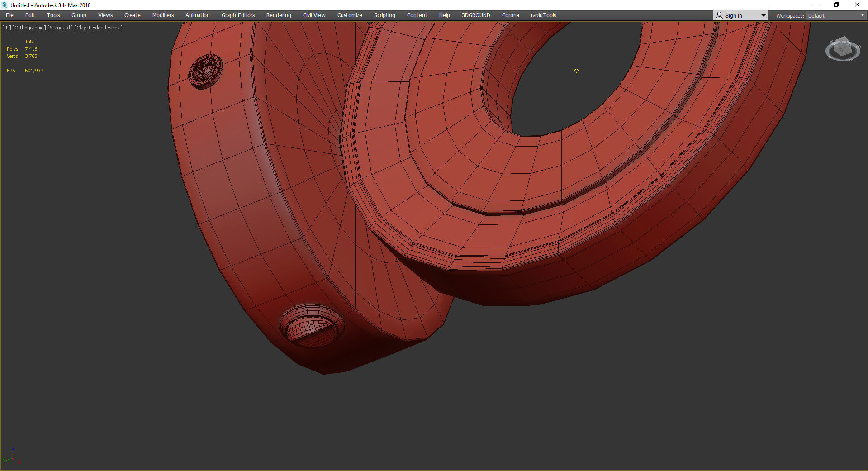The width and height of the screenshot is (868, 471).
Task: Open the rapidTools menu
Action: [543, 15]
